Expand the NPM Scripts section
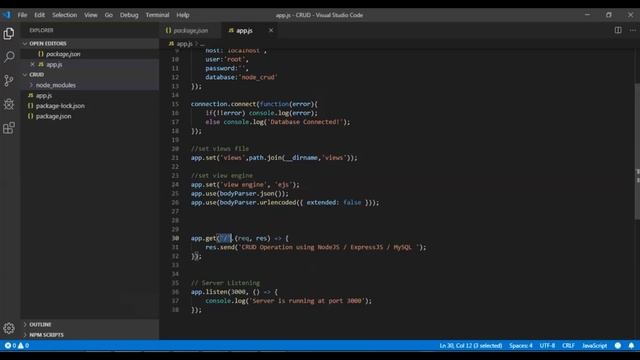Screen dimensions: 640x360 pos(25,335)
